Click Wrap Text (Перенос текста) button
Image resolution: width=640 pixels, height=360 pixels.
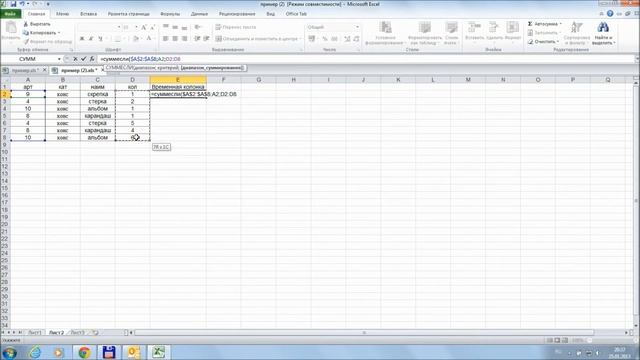point(236,27)
